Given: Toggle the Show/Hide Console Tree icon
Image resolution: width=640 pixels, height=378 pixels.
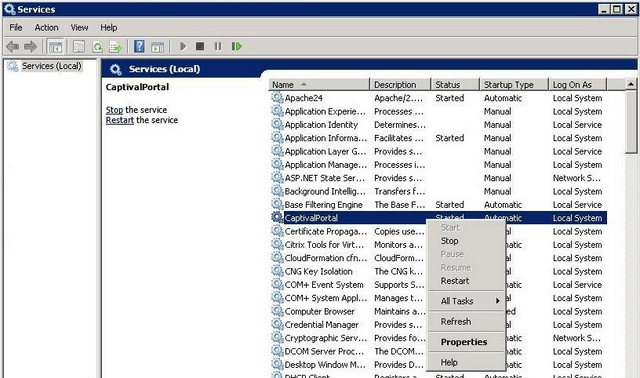Looking at the screenshot, I should [x=56, y=47].
